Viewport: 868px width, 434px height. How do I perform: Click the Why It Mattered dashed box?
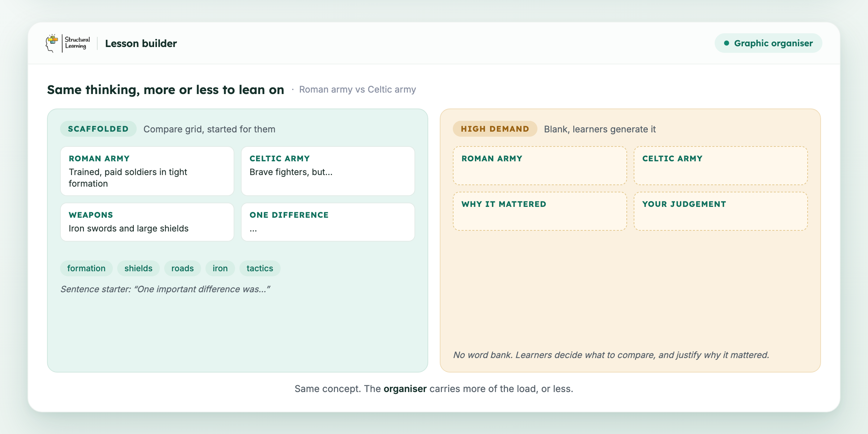tap(540, 211)
